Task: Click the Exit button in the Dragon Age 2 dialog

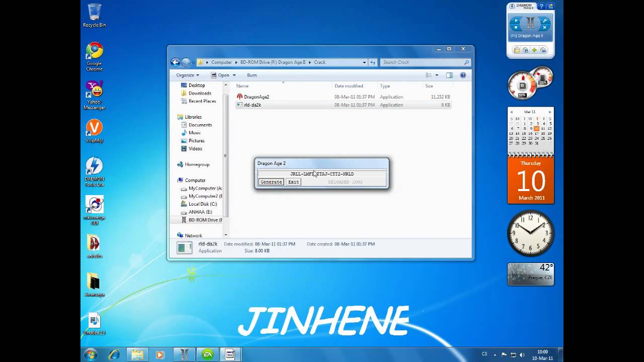Action: tap(293, 182)
